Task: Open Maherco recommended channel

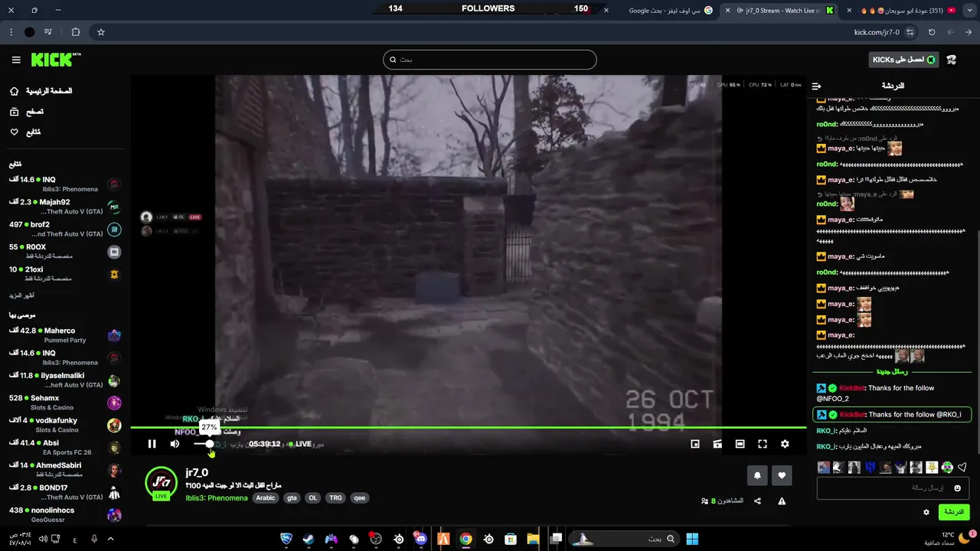Action: pyautogui.click(x=65, y=335)
